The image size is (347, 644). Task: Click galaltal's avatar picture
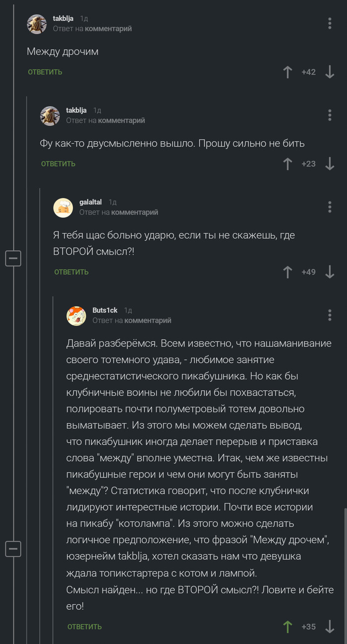click(x=63, y=208)
